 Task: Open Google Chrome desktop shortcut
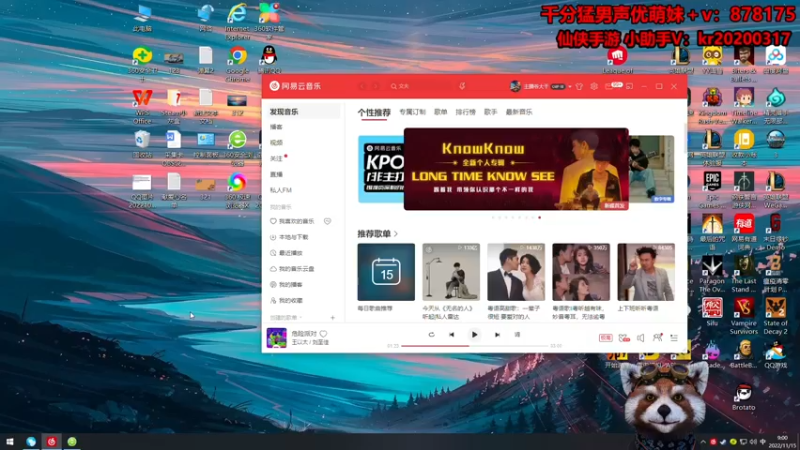237,63
